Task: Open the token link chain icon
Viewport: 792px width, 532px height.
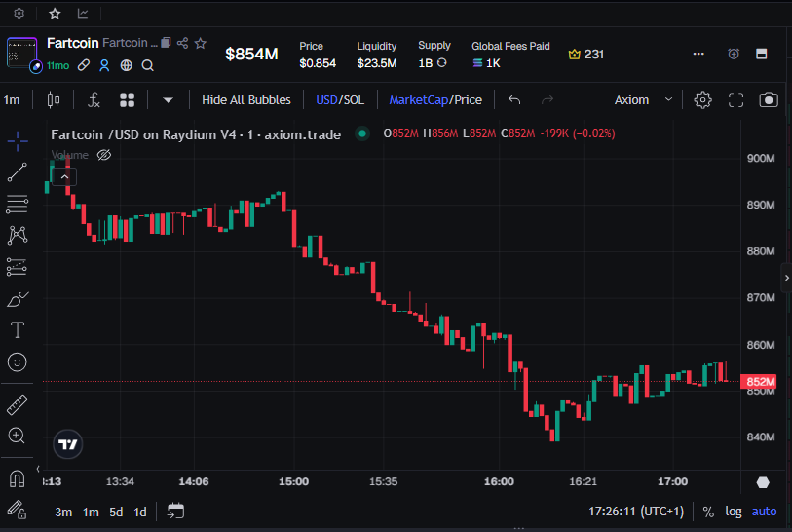Action: 84,65
